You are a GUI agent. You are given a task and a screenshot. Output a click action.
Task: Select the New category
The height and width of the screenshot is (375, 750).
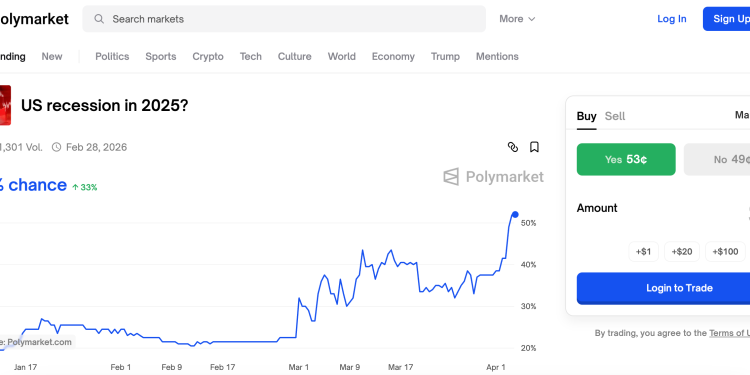pyautogui.click(x=52, y=56)
